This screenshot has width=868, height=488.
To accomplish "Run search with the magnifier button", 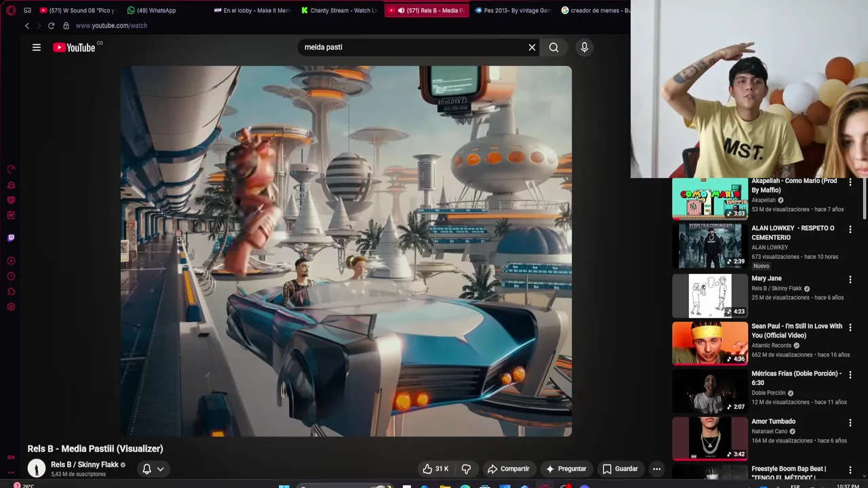I will tap(554, 47).
